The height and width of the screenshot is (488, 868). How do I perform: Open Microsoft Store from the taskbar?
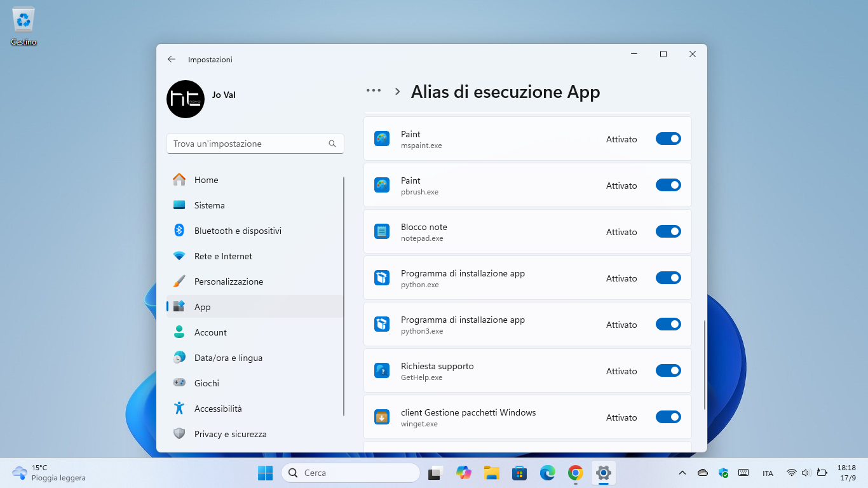click(x=519, y=473)
